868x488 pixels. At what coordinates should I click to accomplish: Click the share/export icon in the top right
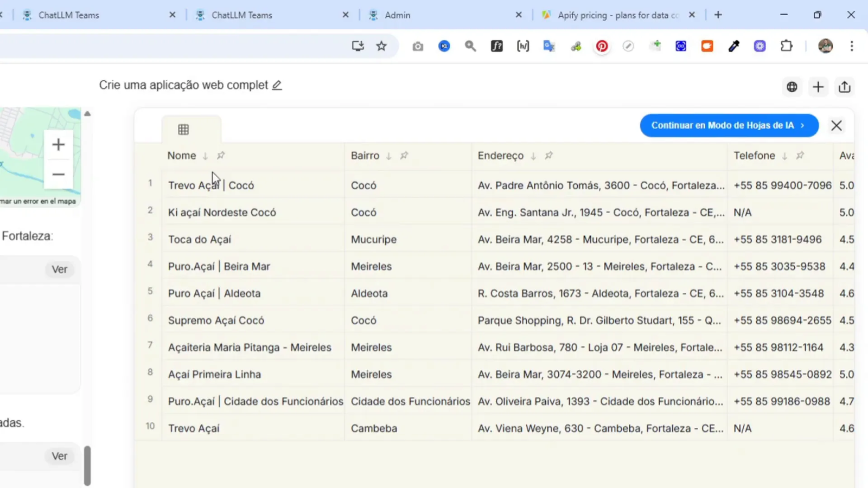click(x=844, y=87)
